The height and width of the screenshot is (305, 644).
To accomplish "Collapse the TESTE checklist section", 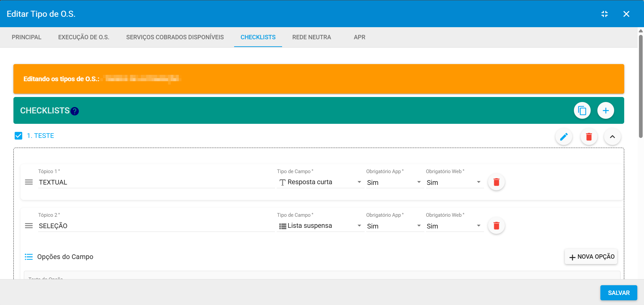I will coord(612,137).
